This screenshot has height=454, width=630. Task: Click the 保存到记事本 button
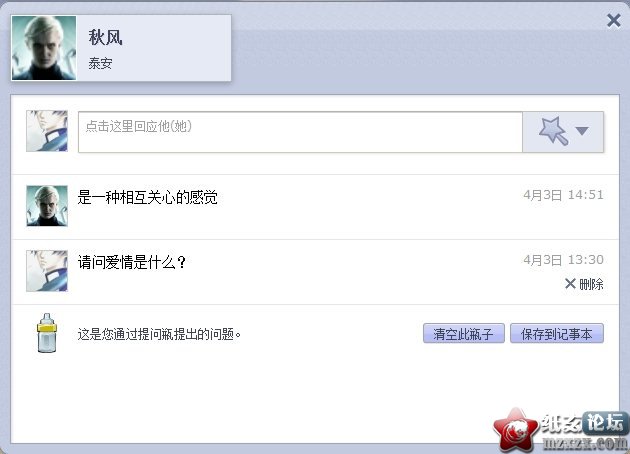tap(557, 333)
